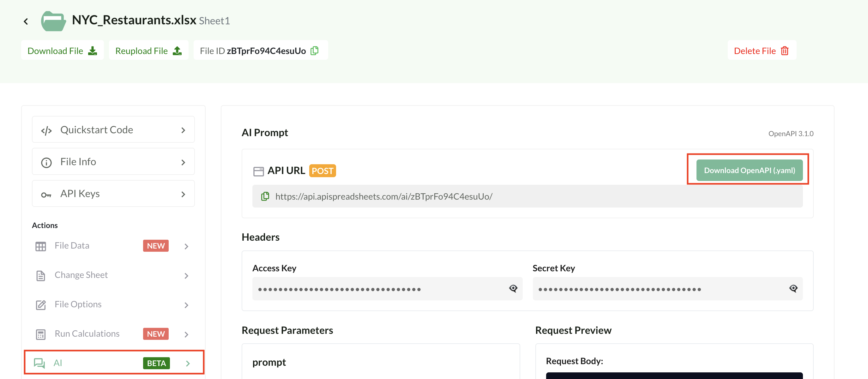Click the File Info info icon
The width and height of the screenshot is (868, 379).
click(x=46, y=162)
